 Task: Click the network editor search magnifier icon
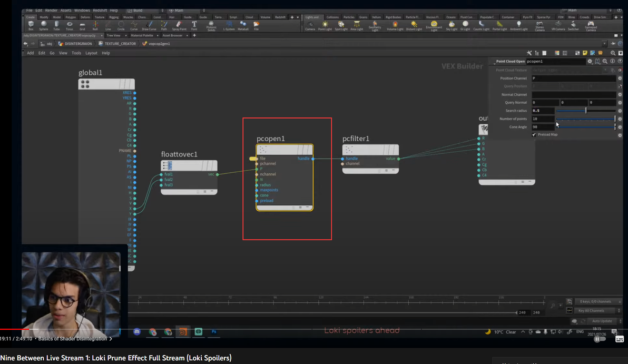(613, 53)
